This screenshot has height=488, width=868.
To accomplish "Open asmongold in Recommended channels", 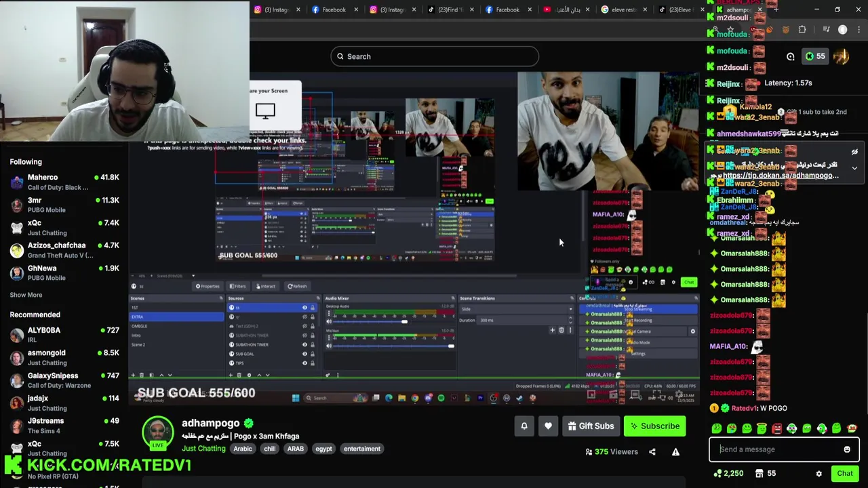I will (x=64, y=357).
